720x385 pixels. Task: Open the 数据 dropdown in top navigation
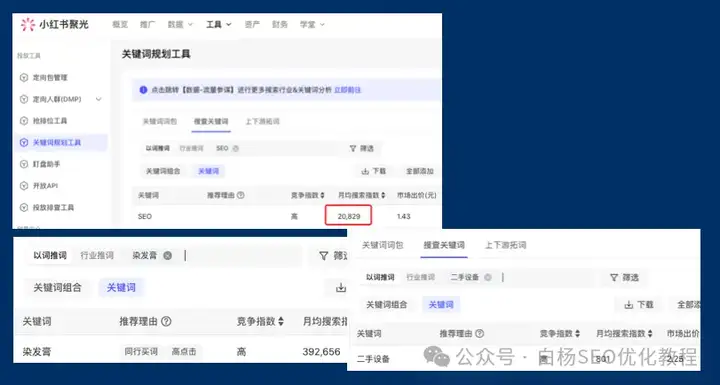[x=180, y=24]
